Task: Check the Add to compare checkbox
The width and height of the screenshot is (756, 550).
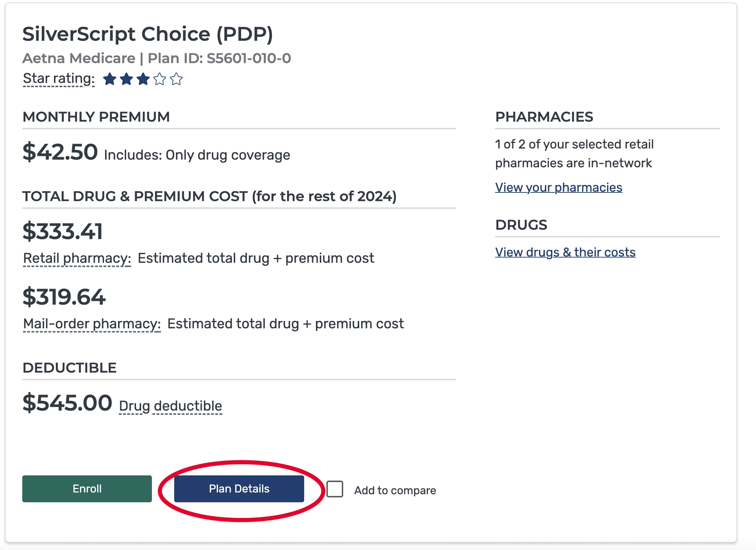Action: [335, 489]
